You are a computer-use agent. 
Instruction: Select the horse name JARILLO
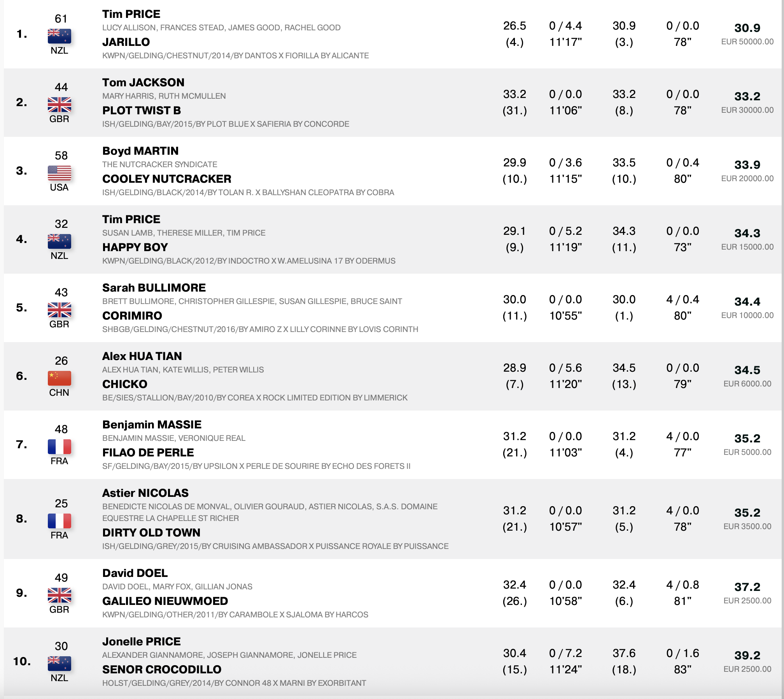(126, 42)
